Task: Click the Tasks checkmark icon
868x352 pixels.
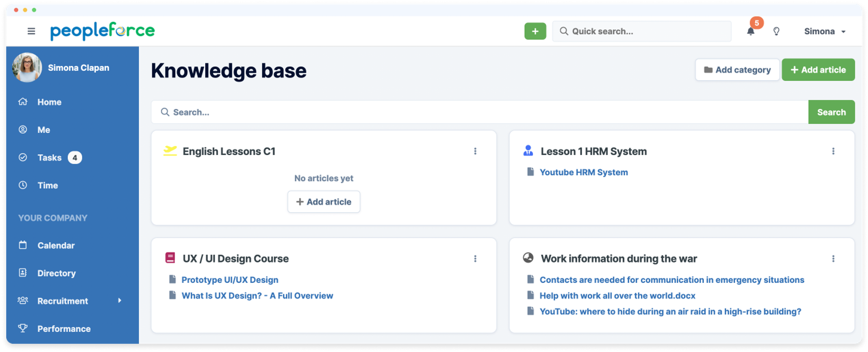Action: click(23, 157)
